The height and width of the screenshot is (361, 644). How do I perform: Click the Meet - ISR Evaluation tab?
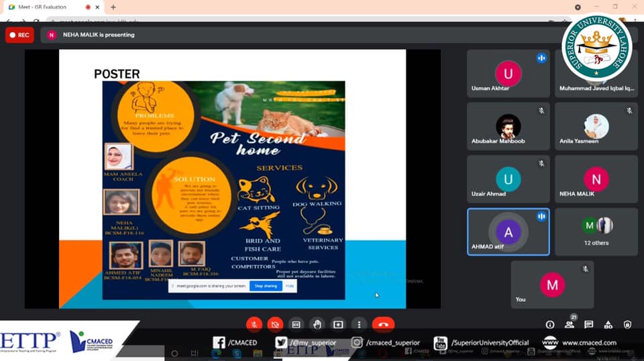pos(47,7)
